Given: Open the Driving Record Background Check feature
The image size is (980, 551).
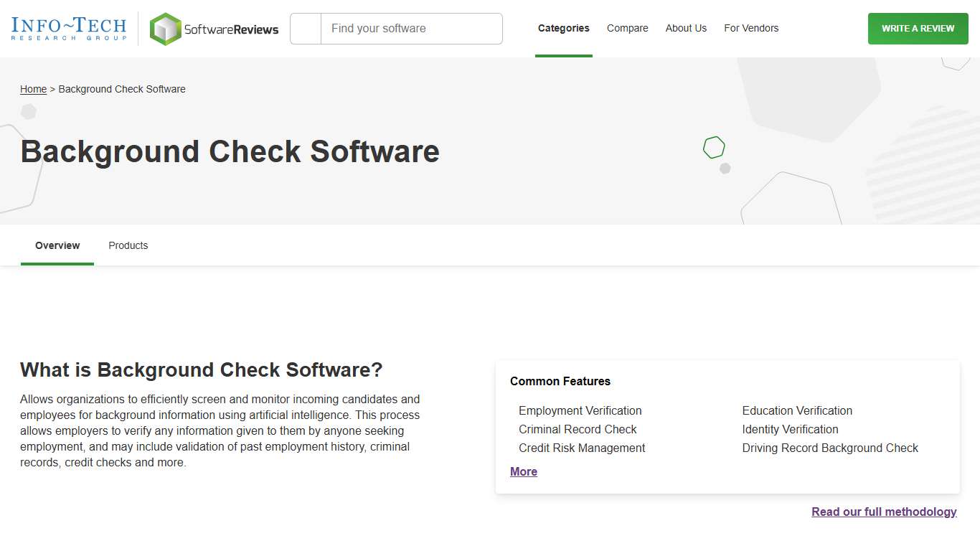Looking at the screenshot, I should click(830, 448).
